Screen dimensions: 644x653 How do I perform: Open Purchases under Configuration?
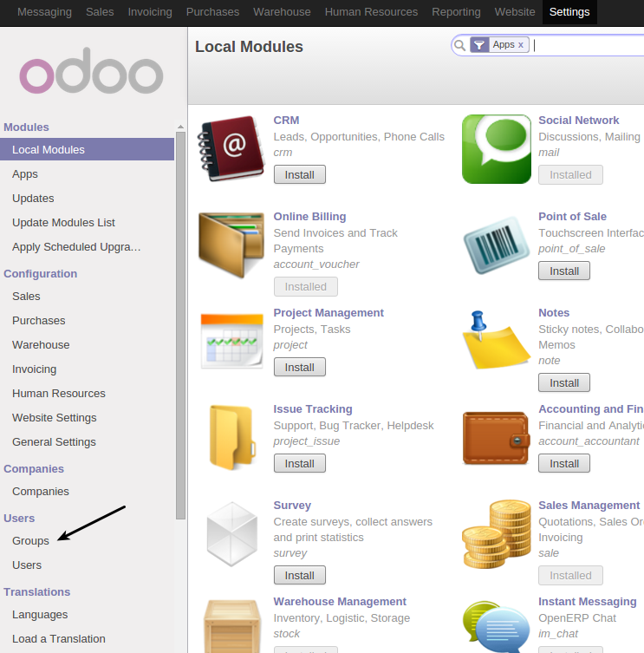[x=39, y=321]
